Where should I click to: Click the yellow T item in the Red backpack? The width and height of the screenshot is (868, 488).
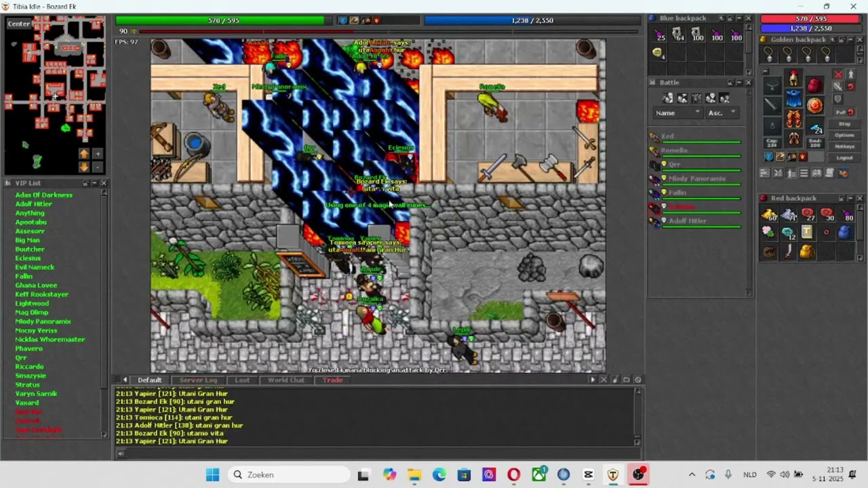pos(807,232)
